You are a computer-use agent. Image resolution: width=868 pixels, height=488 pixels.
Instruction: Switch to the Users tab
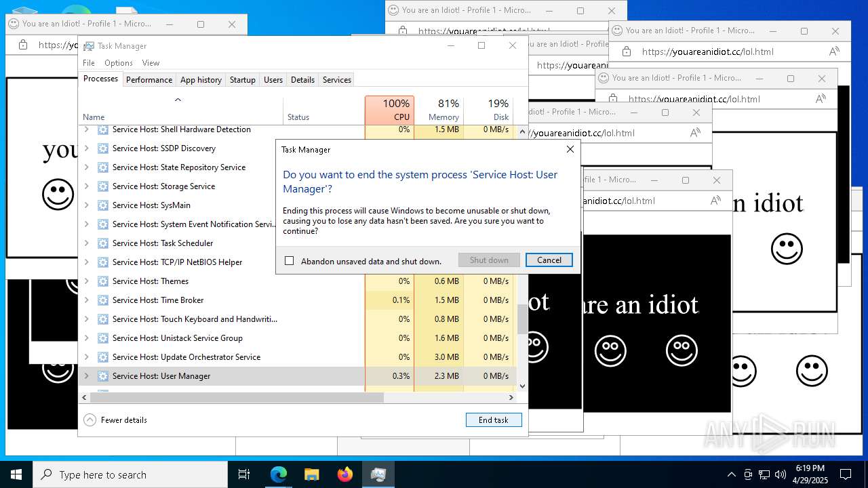tap(273, 80)
